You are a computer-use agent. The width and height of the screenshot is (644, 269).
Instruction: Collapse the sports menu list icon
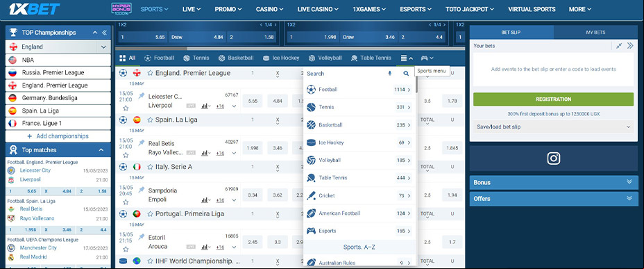point(407,58)
